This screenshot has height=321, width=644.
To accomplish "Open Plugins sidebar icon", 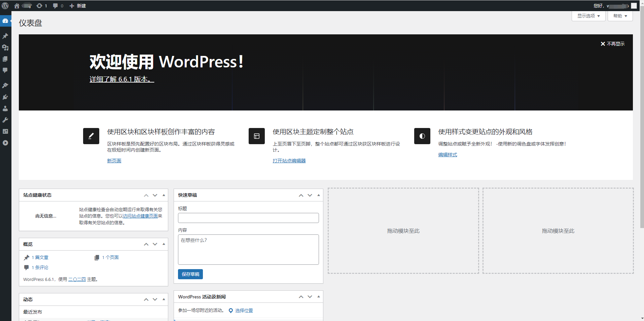I will pyautogui.click(x=5, y=97).
